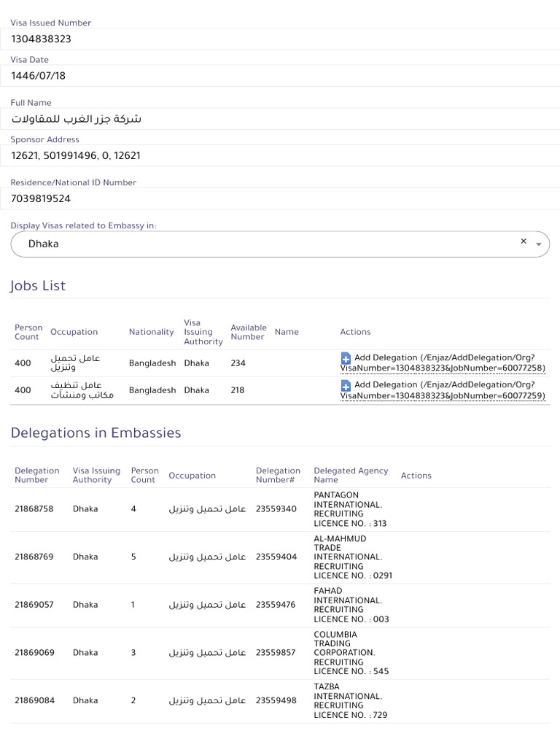Click the Sponsor Address field

(x=280, y=155)
